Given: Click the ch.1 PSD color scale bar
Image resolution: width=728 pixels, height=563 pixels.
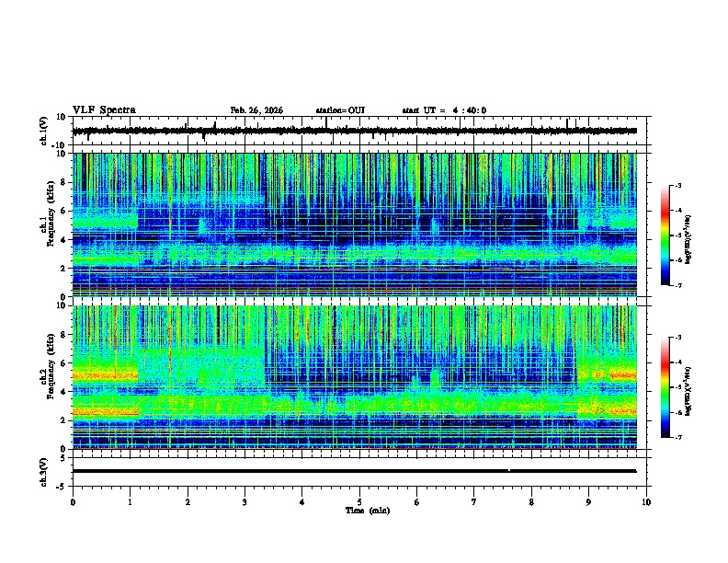Looking at the screenshot, I should 665,236.
